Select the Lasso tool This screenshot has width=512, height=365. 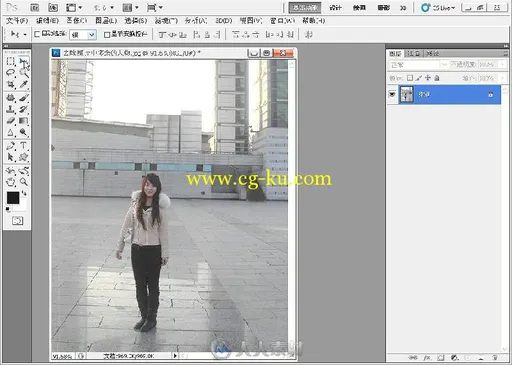coord(11,73)
